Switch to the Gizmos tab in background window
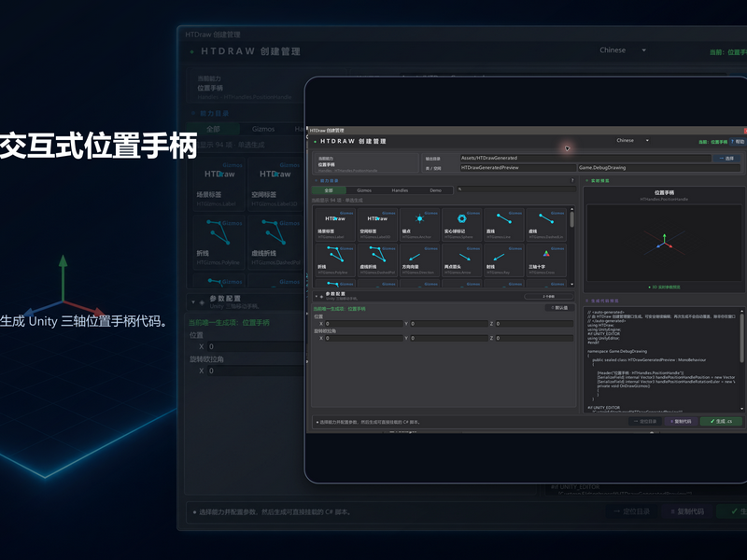Screen dimensions: 747x560 tap(263, 129)
